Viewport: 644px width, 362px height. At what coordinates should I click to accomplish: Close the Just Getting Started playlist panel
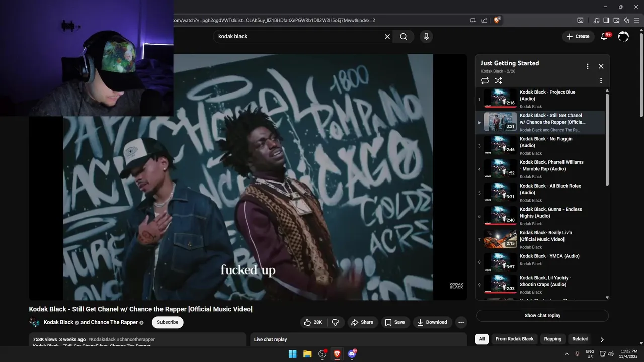pos(601,66)
